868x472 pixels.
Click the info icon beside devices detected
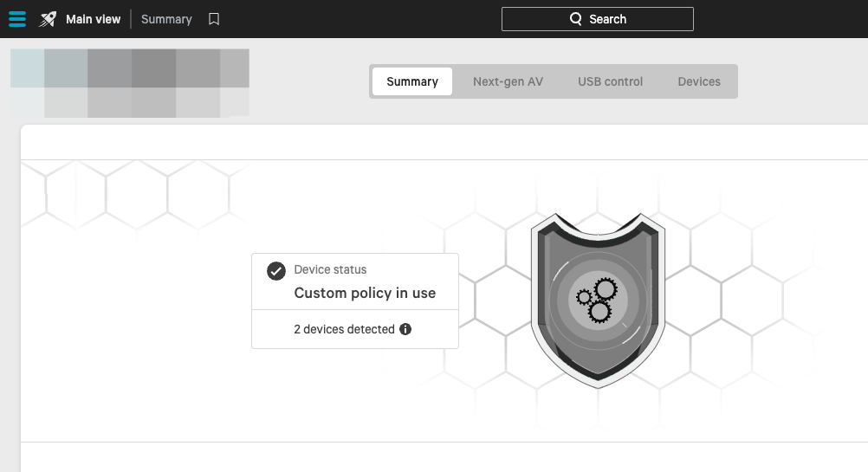click(x=405, y=329)
